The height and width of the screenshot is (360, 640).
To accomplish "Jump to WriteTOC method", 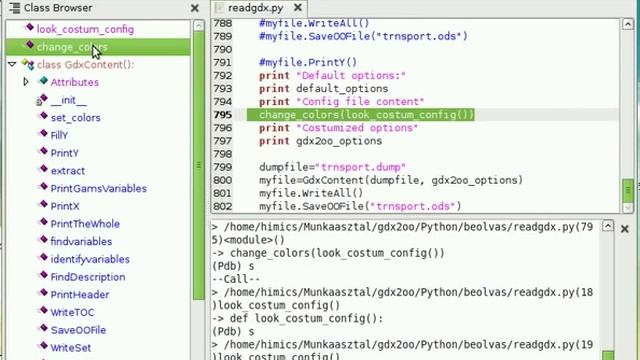I will tap(72, 312).
